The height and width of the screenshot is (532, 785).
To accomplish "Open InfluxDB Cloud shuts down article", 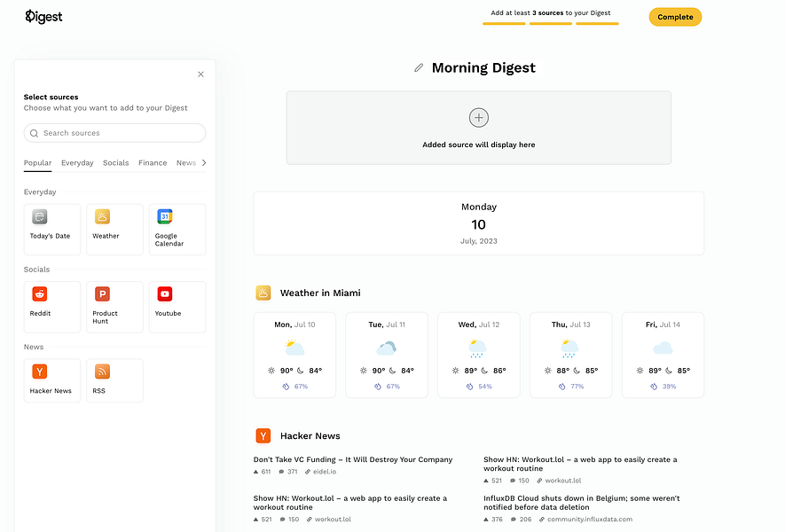I will pos(582,503).
